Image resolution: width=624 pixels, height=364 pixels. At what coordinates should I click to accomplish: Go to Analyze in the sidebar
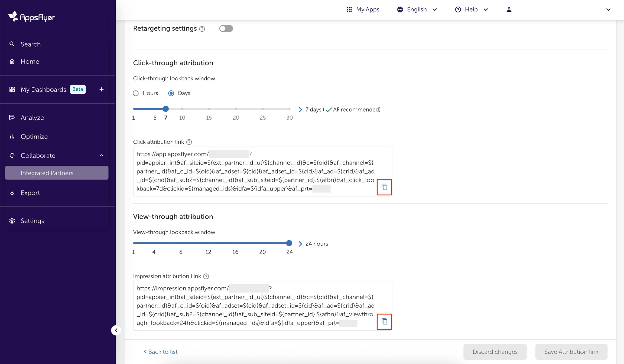32,118
